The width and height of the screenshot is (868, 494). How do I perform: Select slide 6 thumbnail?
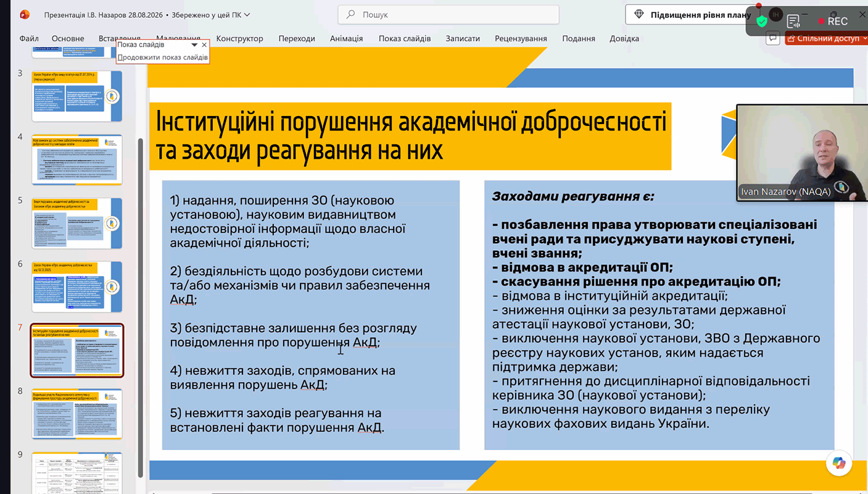pyautogui.click(x=77, y=287)
